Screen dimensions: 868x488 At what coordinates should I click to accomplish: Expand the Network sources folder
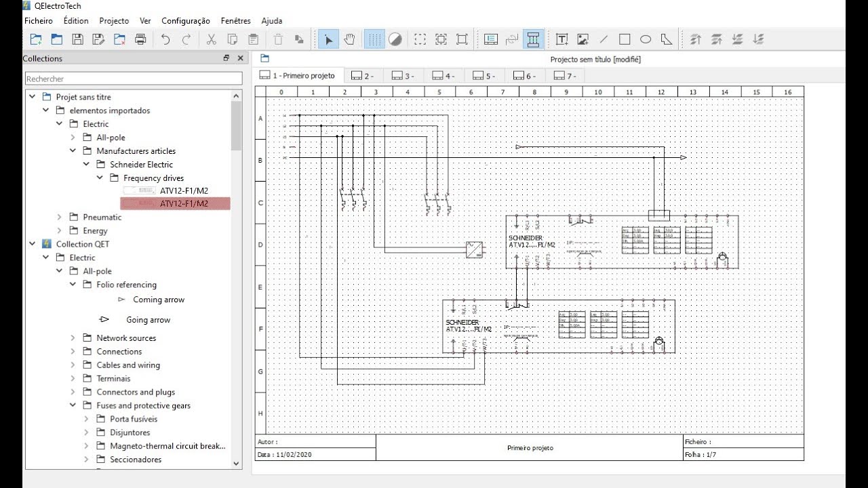click(73, 338)
